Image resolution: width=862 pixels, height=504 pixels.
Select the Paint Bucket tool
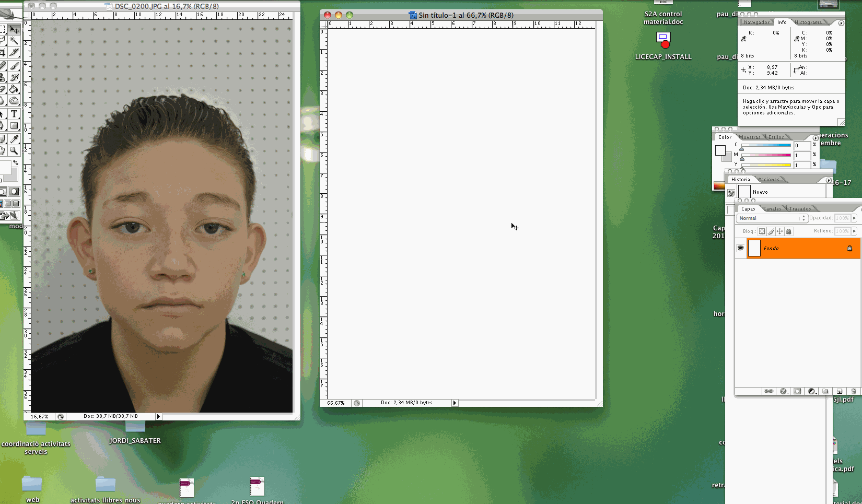pos(14,89)
